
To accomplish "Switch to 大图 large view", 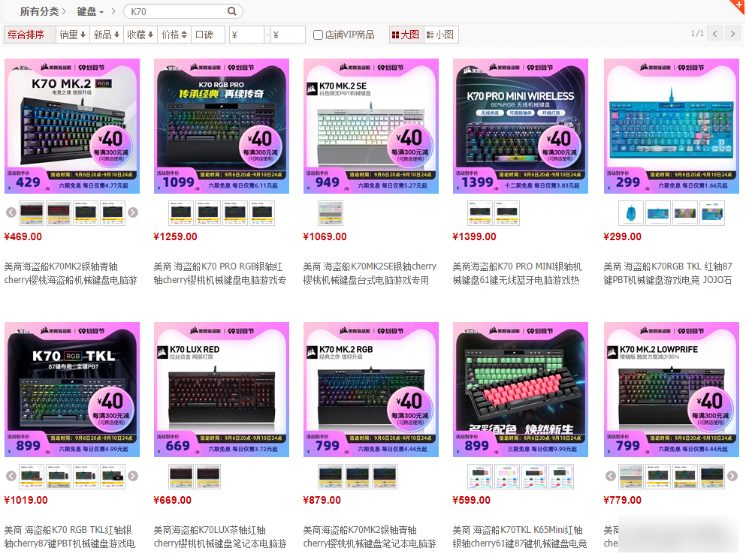I will (x=405, y=35).
